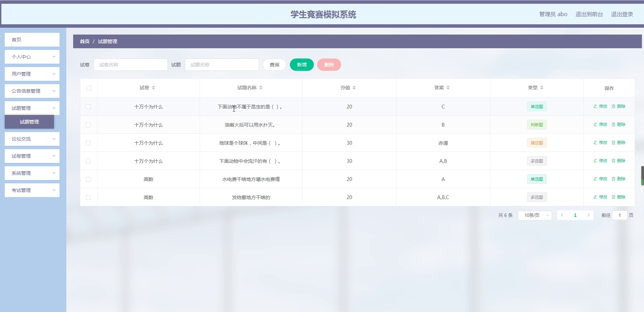Edit the 发给撒地方干啥的 question row
This screenshot has height=312, width=644.
tap(600, 197)
